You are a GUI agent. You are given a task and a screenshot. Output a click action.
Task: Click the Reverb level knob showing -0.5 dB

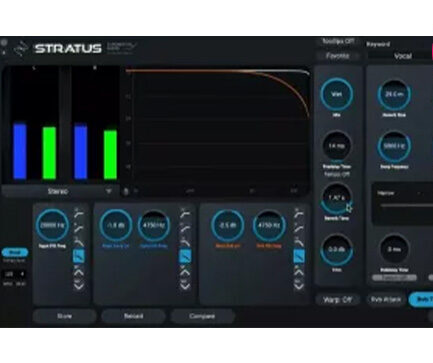point(227,225)
